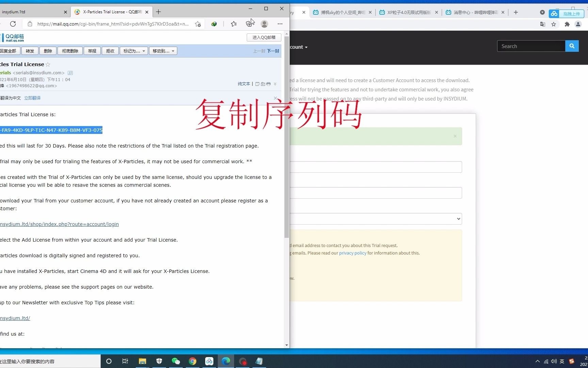Reload the QQ Mail page in Edge
The image size is (588, 368).
[13, 24]
